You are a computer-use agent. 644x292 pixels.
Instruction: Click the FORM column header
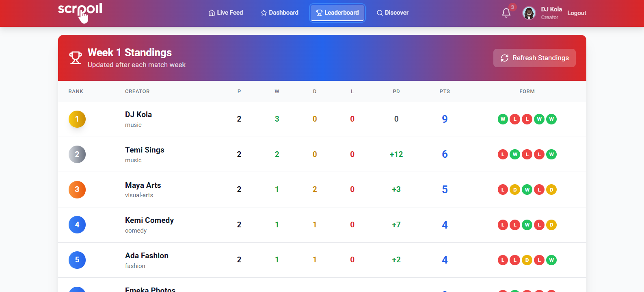(527, 92)
